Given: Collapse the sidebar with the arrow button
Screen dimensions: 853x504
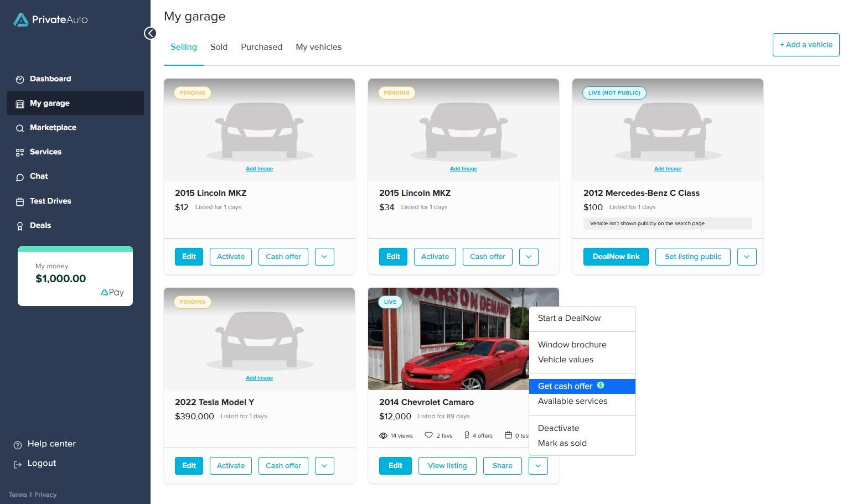Looking at the screenshot, I should click(150, 33).
